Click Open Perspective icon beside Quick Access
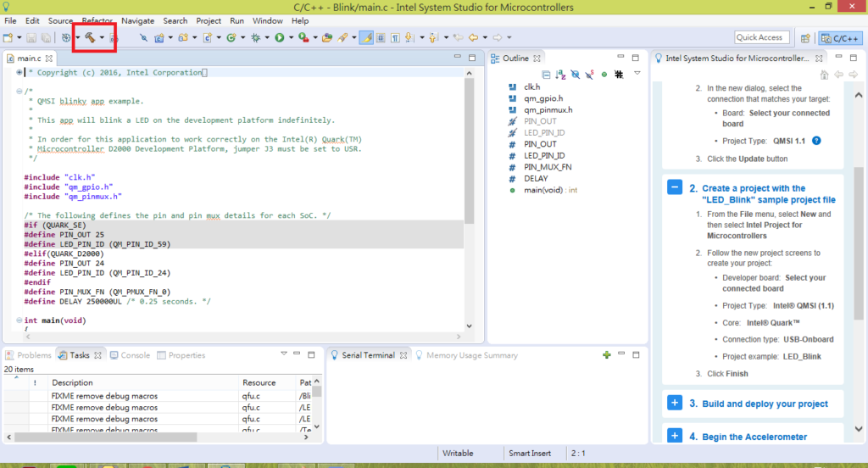Image resolution: width=868 pixels, height=468 pixels. pyautogui.click(x=805, y=38)
